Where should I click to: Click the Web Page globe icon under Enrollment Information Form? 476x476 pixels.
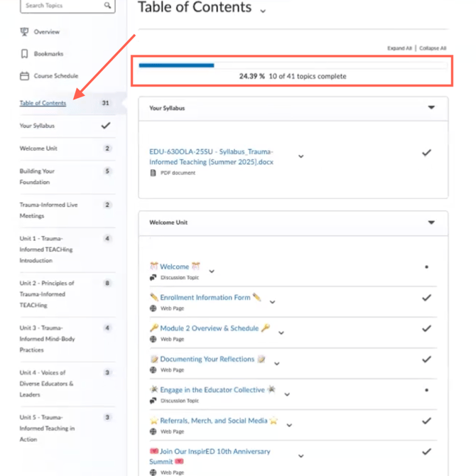tap(153, 309)
